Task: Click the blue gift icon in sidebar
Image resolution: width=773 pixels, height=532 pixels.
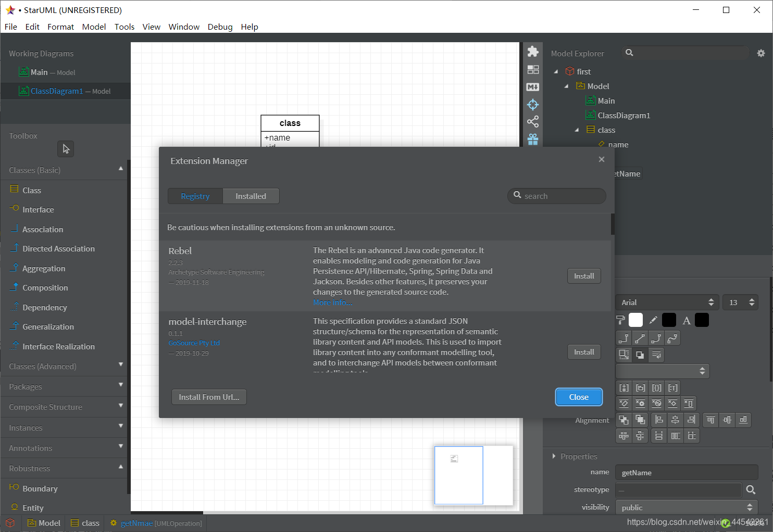Action: click(533, 140)
